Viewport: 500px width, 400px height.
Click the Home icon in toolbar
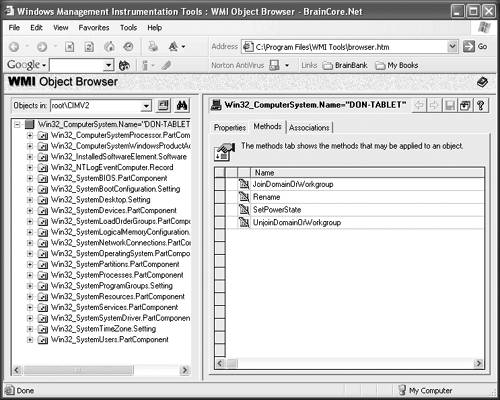tap(109, 47)
